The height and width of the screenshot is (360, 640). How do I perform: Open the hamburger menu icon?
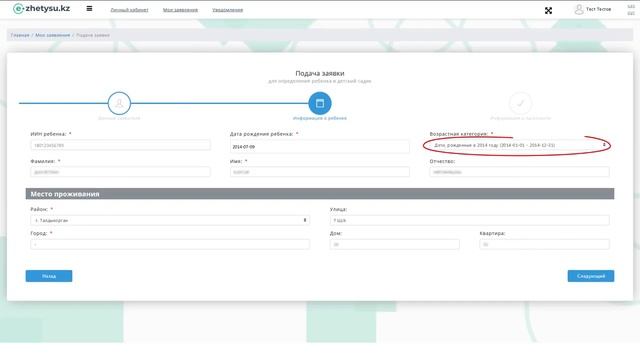click(x=89, y=9)
